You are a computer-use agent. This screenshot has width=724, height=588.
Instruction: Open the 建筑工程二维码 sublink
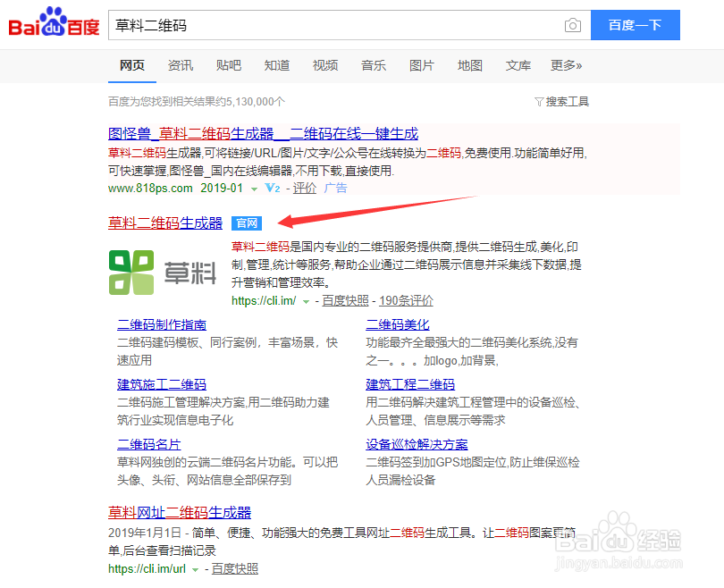(410, 384)
